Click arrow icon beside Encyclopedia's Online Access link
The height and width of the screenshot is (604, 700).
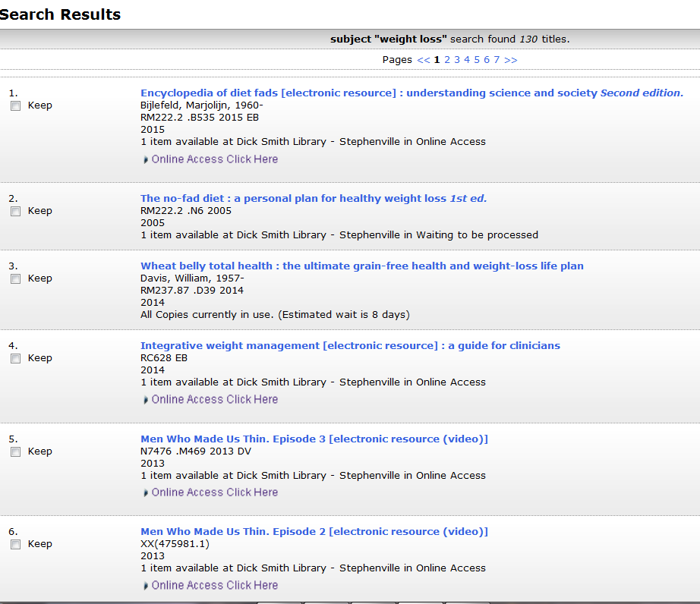coord(146,159)
